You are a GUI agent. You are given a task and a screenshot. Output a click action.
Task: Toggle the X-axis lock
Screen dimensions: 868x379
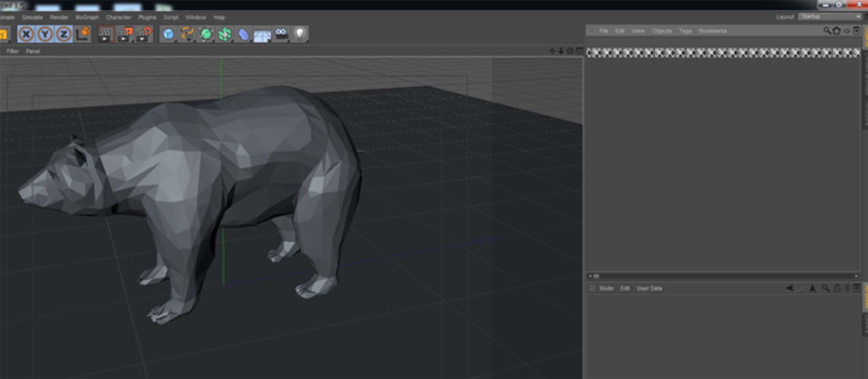[26, 35]
